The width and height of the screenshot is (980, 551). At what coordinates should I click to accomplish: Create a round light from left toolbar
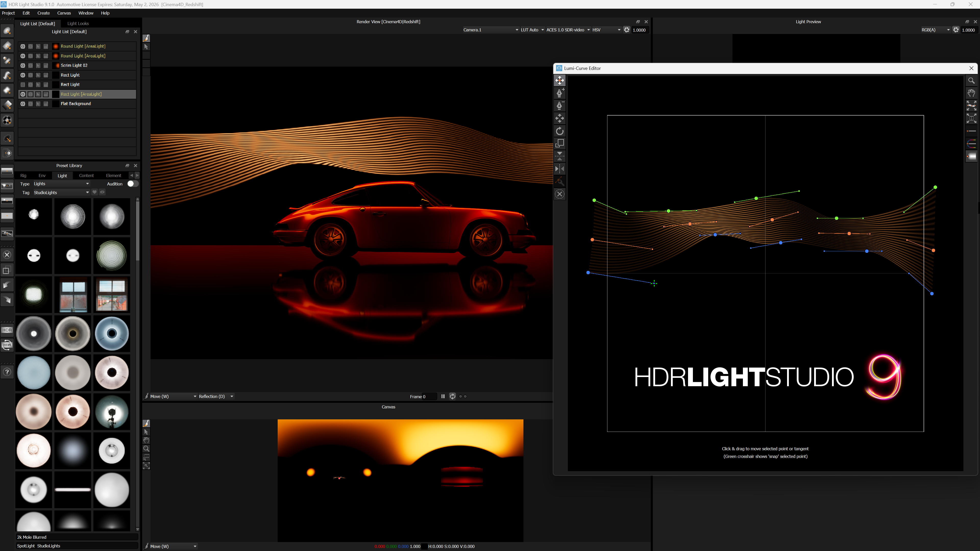click(7, 31)
